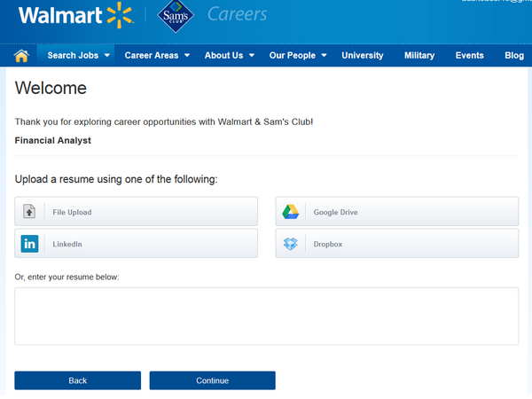The image size is (532, 399).
Task: Import resume using the LinkedIn icon
Action: tap(30, 244)
